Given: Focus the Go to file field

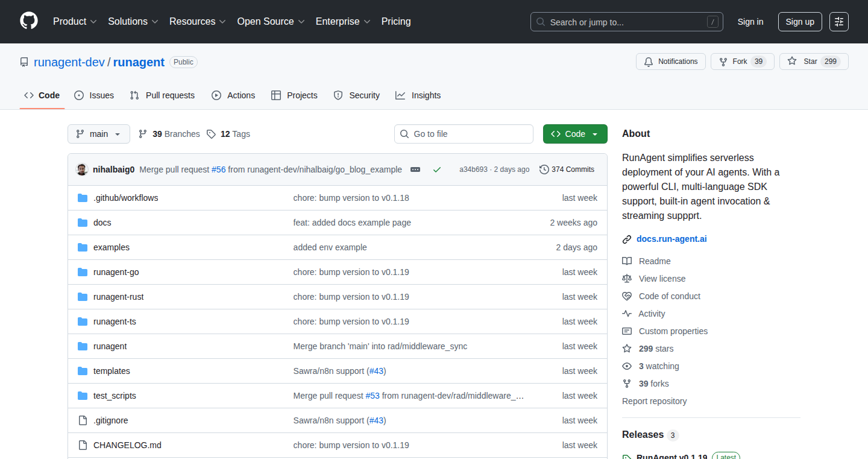Looking at the screenshot, I should pyautogui.click(x=464, y=134).
